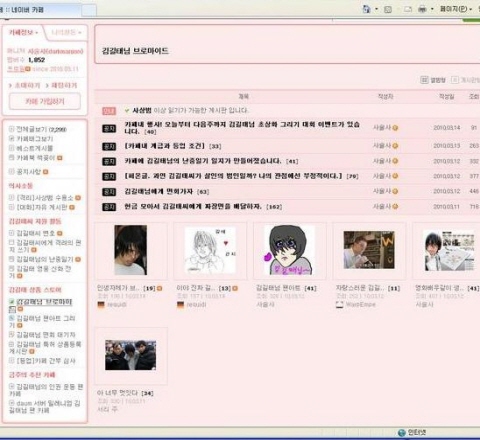Click the browser Home toolbar icon

(x=366, y=9)
